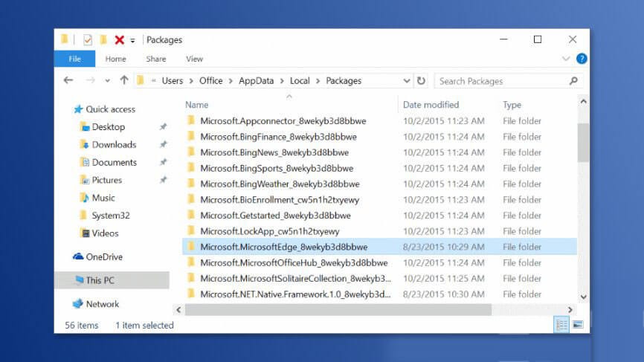The width and height of the screenshot is (644, 362).
Task: Click the red X delete icon in quick access toolbar
Action: [x=119, y=40]
